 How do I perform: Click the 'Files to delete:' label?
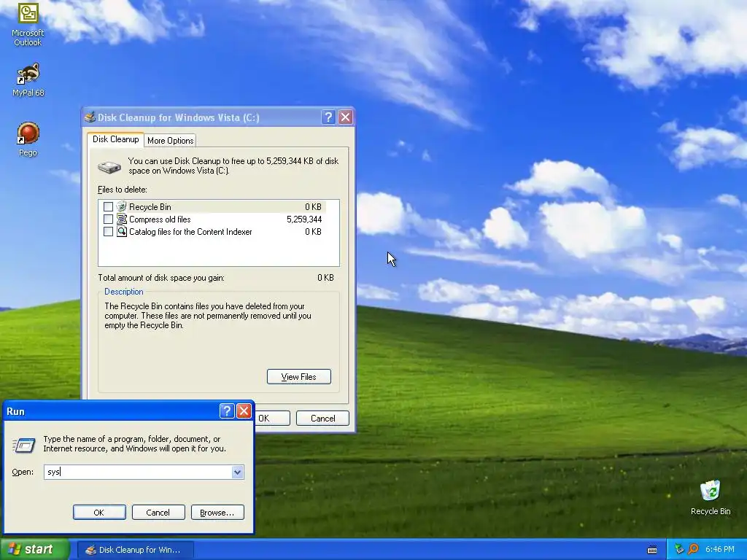point(122,190)
